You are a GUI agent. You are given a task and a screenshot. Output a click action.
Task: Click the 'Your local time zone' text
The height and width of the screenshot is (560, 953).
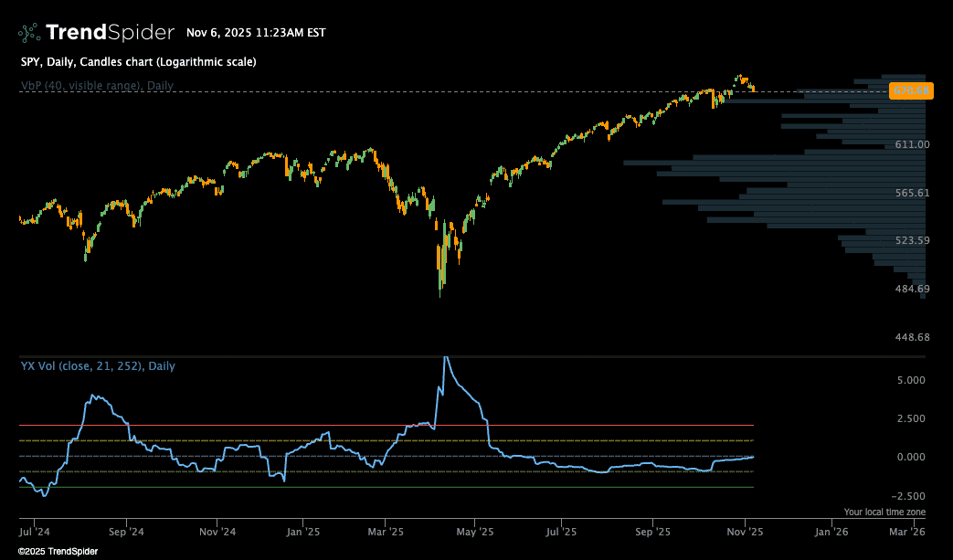tap(884, 512)
